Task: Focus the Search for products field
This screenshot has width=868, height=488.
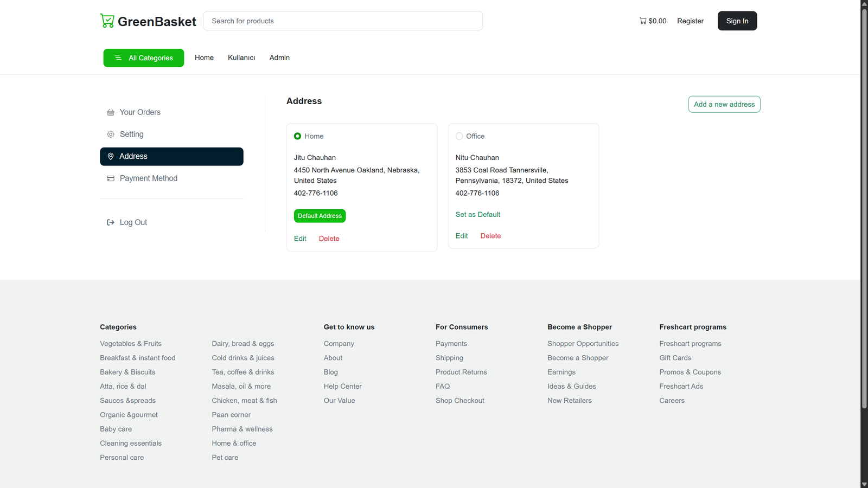Action: 343,21
